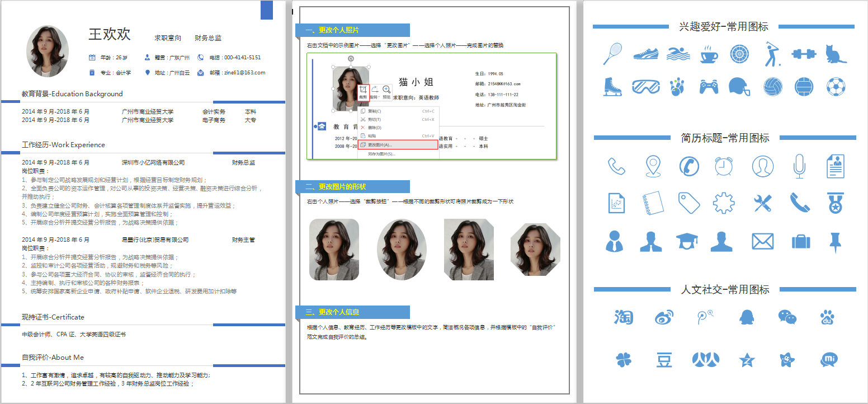The image size is (868, 404).
Task: Click the name 王欢欢
Action: pyautogui.click(x=110, y=35)
